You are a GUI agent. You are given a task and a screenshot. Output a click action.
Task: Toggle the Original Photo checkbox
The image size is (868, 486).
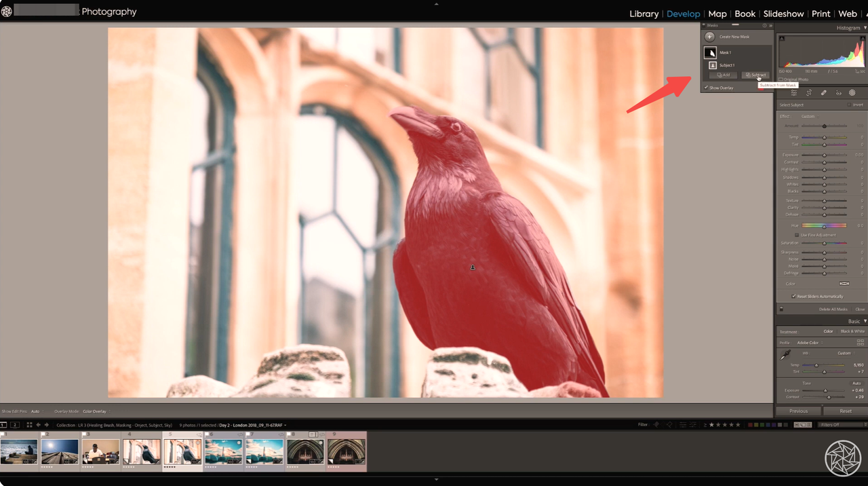(781, 79)
